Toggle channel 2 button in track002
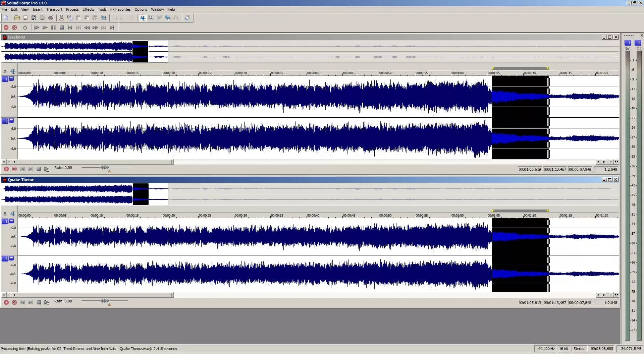Viewport: 644px width, 354px height. 5,121
